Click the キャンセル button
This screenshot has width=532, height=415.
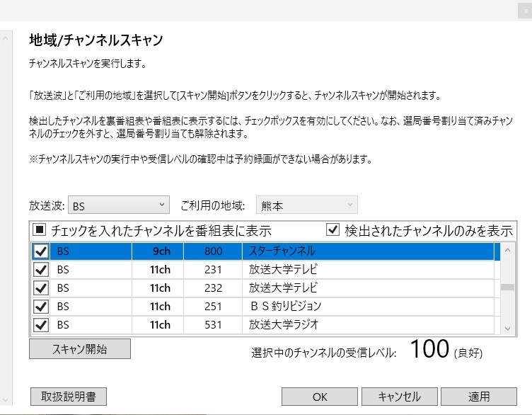(399, 397)
